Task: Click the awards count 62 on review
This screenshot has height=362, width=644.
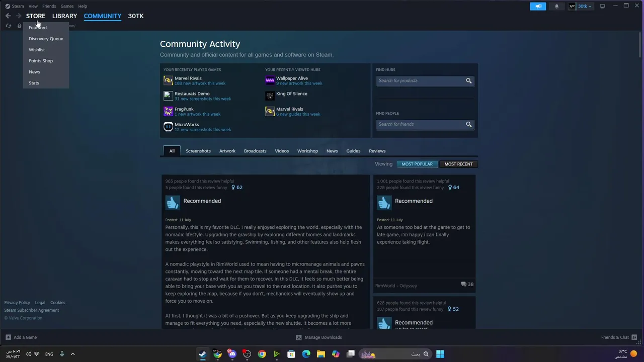Action: click(237, 188)
